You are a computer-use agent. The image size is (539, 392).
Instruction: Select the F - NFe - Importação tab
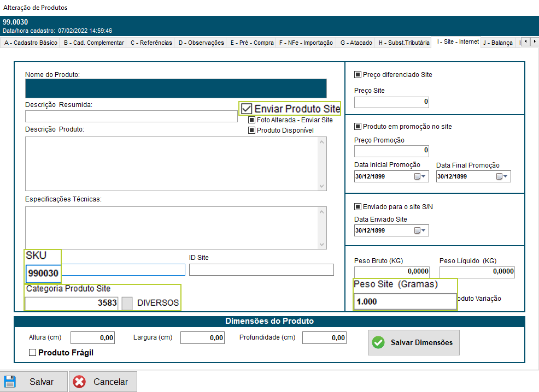tap(306, 43)
